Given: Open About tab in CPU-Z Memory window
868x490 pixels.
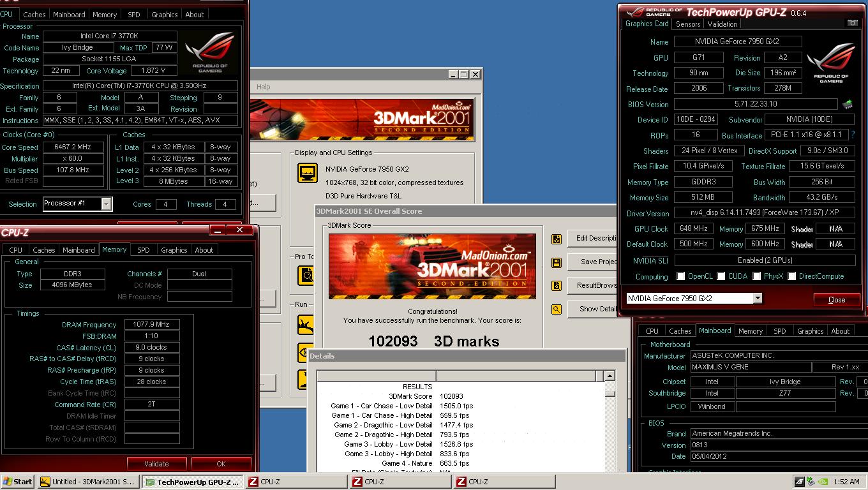Looking at the screenshot, I should click(204, 250).
